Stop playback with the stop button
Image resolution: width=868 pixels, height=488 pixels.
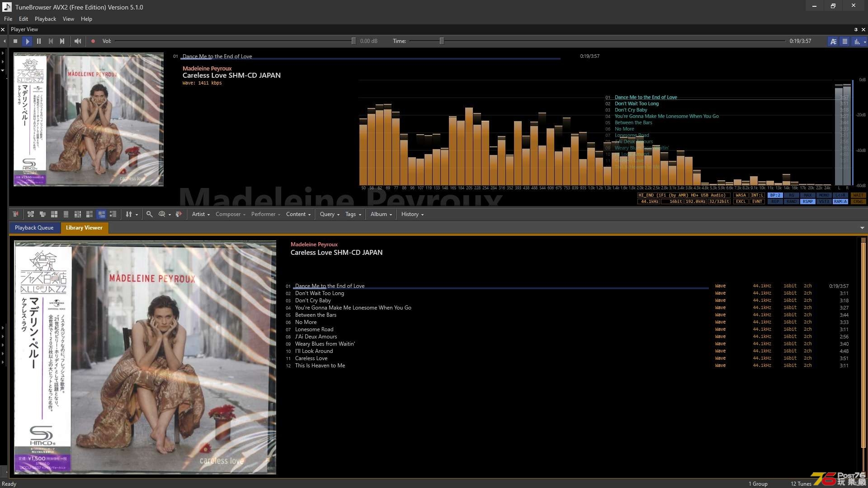coord(15,41)
